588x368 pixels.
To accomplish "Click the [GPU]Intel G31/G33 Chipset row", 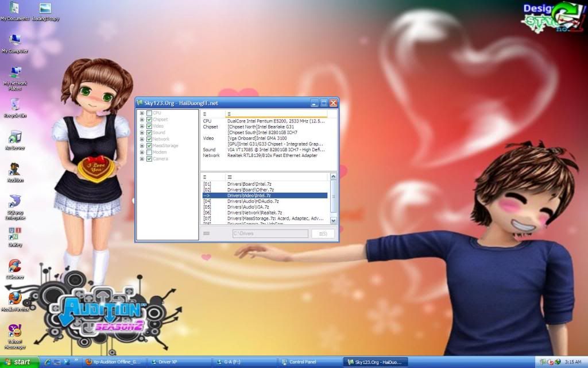I will tap(265, 144).
